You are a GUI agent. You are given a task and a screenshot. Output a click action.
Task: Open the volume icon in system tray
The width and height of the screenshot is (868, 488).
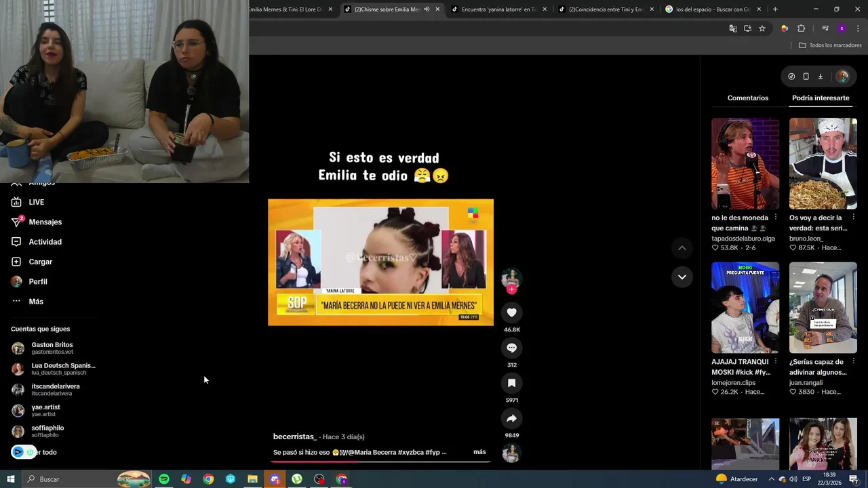pos(793,479)
